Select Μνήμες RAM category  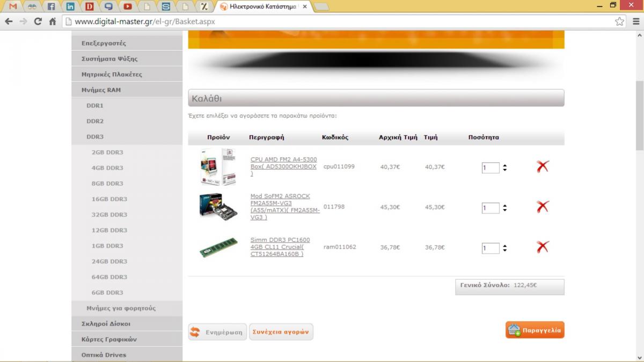[127, 90]
